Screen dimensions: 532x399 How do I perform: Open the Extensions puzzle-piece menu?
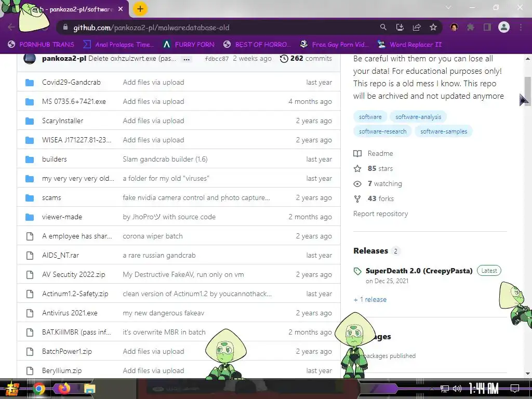click(x=470, y=27)
